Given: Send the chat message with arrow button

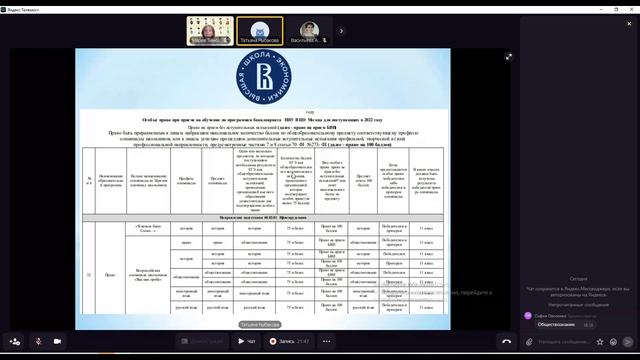Looking at the screenshot, I should point(628,342).
